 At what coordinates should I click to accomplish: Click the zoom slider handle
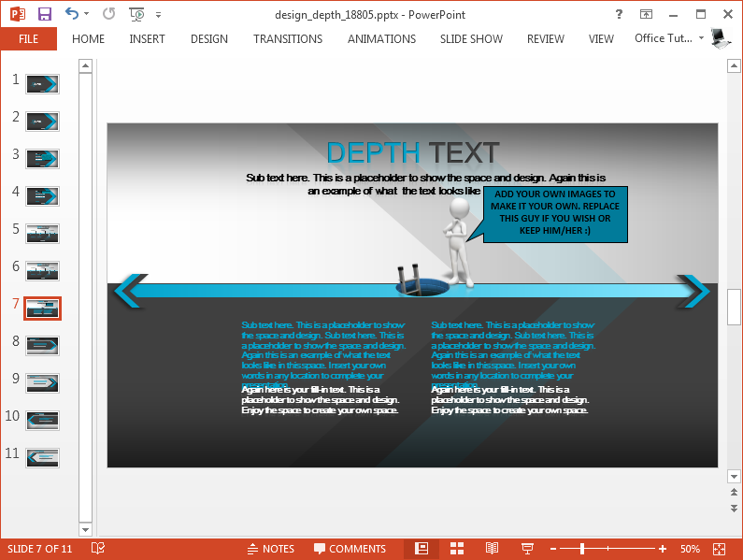pyautogui.click(x=584, y=549)
